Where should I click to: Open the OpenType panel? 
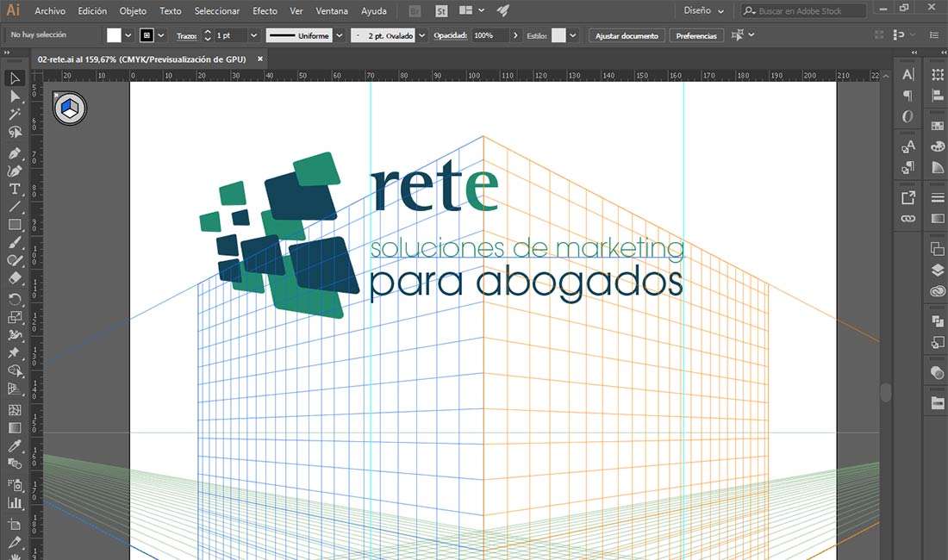(908, 116)
